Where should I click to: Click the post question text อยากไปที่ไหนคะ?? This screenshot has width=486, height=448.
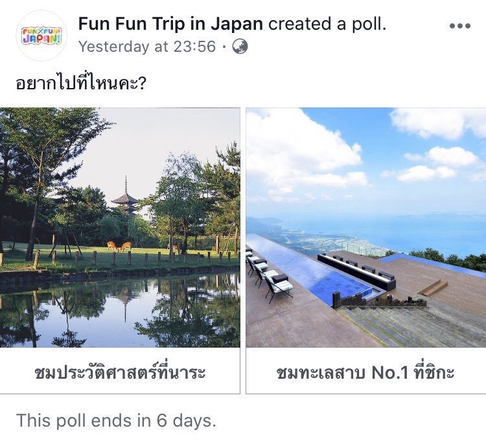pos(81,84)
